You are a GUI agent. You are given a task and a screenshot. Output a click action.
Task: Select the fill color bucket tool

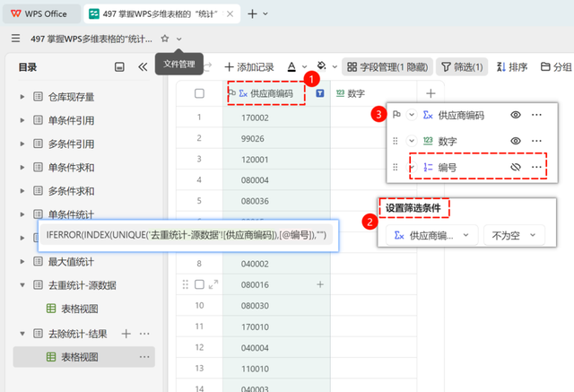321,66
